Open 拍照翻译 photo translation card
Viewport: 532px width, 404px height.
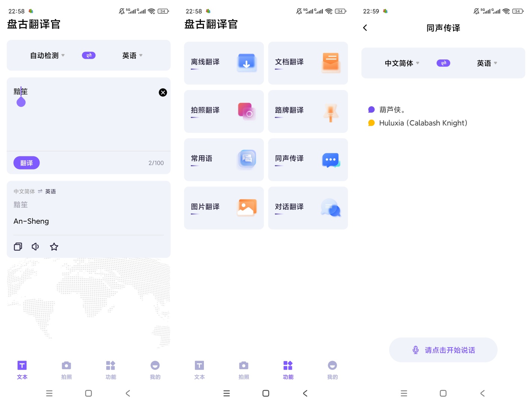(x=224, y=111)
